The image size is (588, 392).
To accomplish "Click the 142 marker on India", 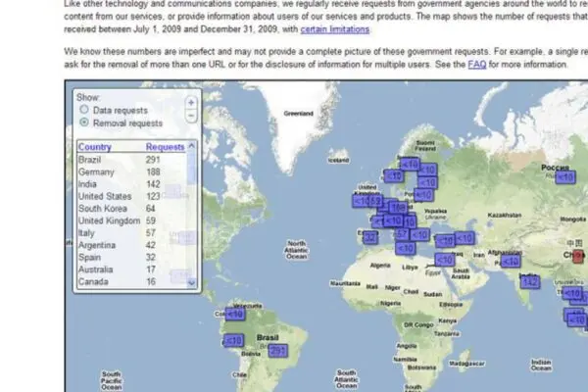I will tap(530, 281).
